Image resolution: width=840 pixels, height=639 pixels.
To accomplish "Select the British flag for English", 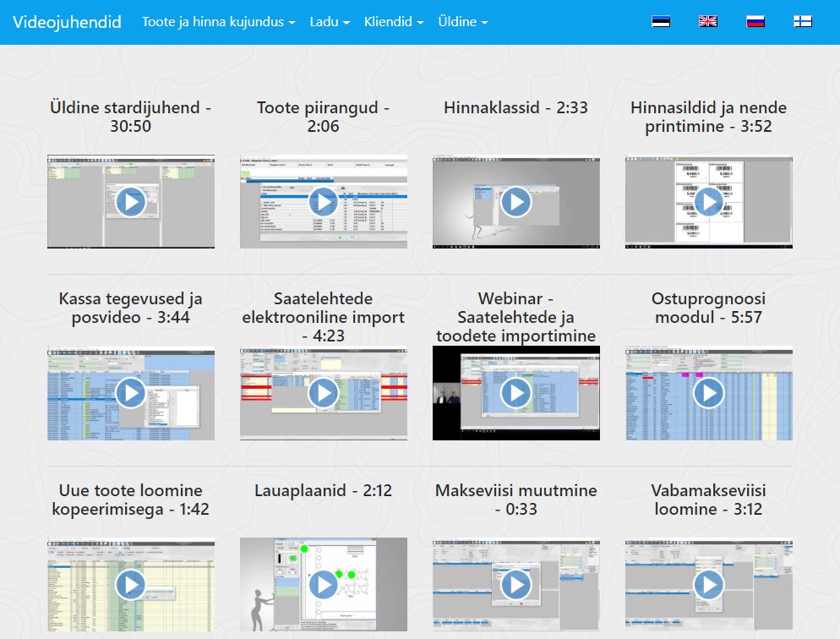I will 708,22.
